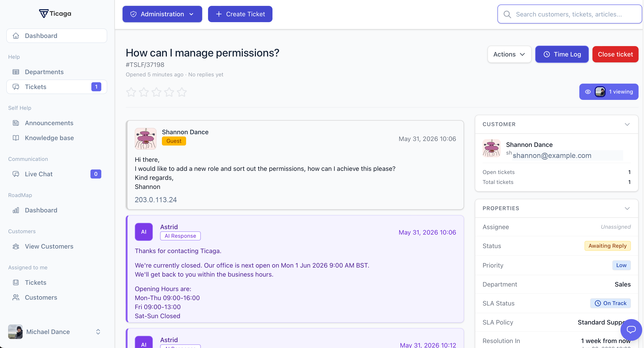The image size is (644, 348).
Task: Click the Tickets chat bubble icon under Help
Action: click(16, 87)
